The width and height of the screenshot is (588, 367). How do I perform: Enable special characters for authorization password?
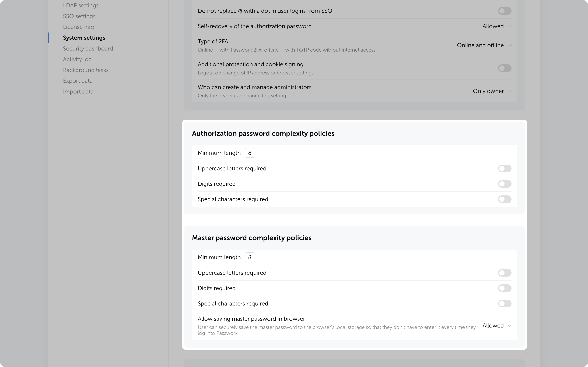coord(504,199)
